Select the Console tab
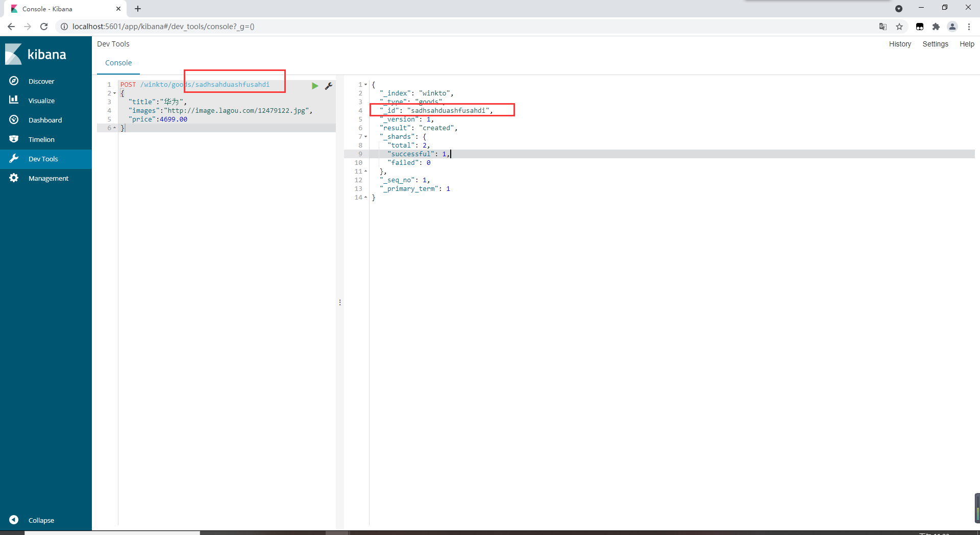 coord(118,63)
